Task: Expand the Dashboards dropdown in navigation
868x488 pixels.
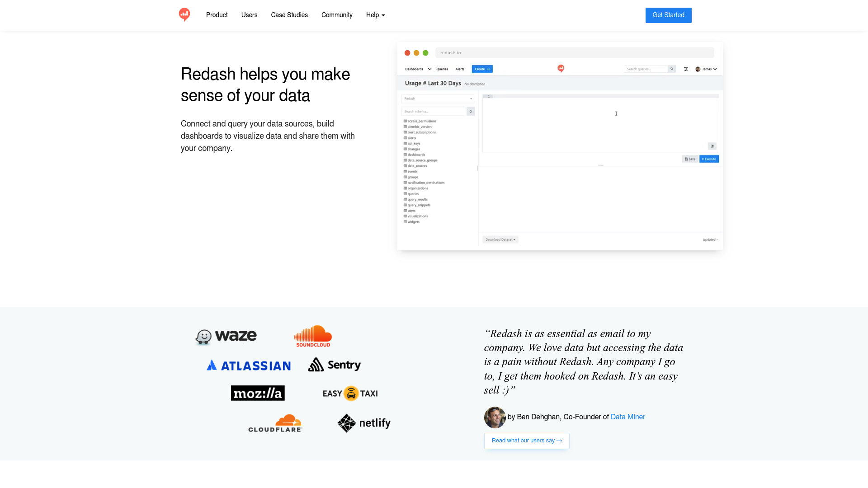Action: [417, 69]
